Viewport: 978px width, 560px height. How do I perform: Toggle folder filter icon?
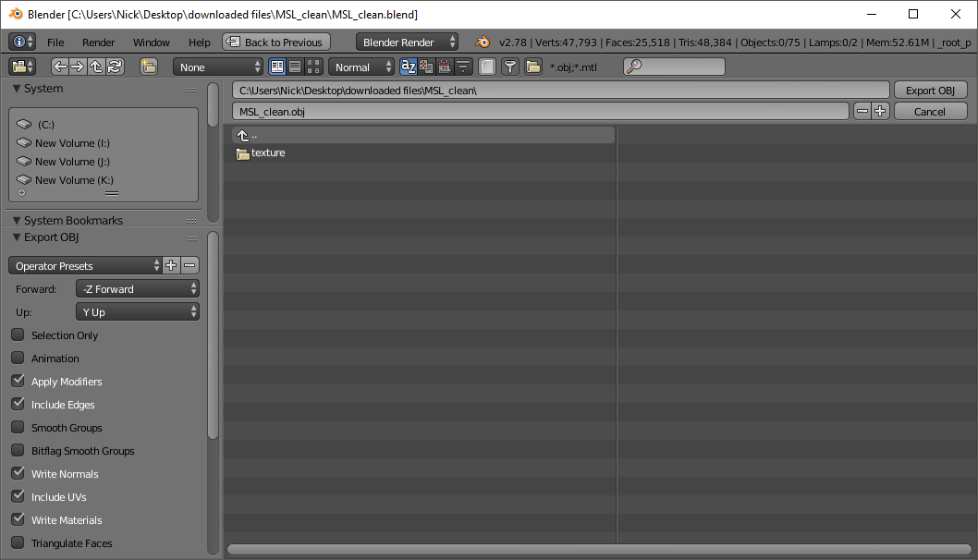(x=533, y=67)
